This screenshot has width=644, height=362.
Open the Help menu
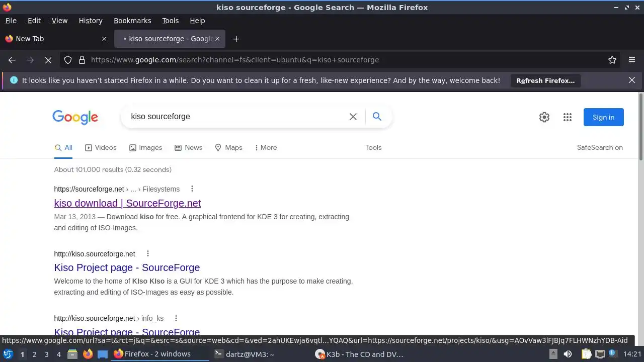(197, 21)
